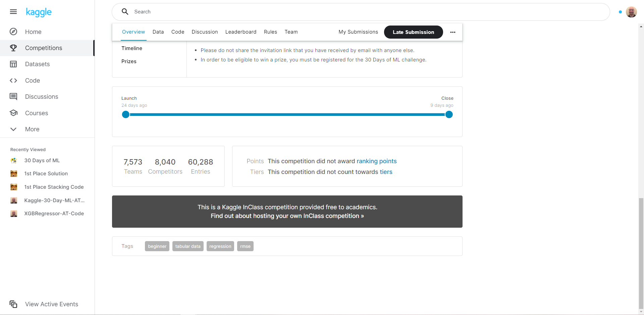This screenshot has width=644, height=315.
Task: Expand the More chevron in sidebar
Action: (x=13, y=129)
